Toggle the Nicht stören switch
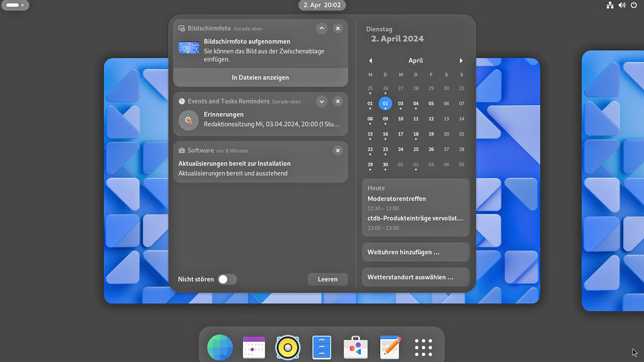Image resolution: width=644 pixels, height=362 pixels. point(227,279)
